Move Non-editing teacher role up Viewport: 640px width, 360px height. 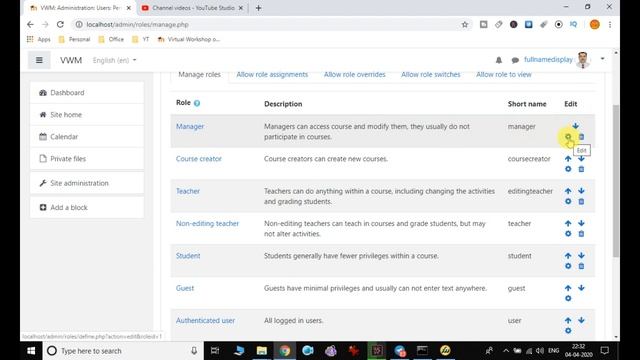tap(568, 223)
